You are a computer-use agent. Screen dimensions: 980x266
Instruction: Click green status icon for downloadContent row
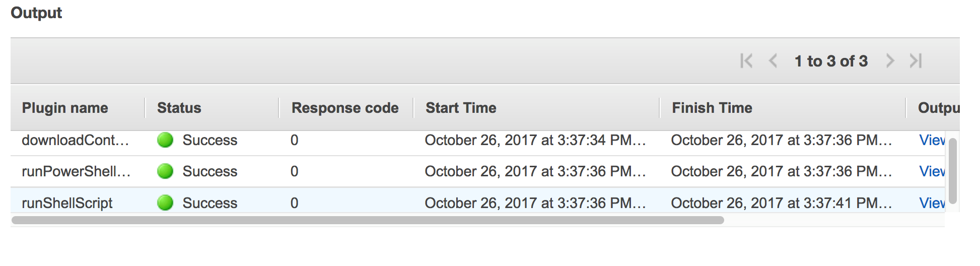tap(165, 140)
